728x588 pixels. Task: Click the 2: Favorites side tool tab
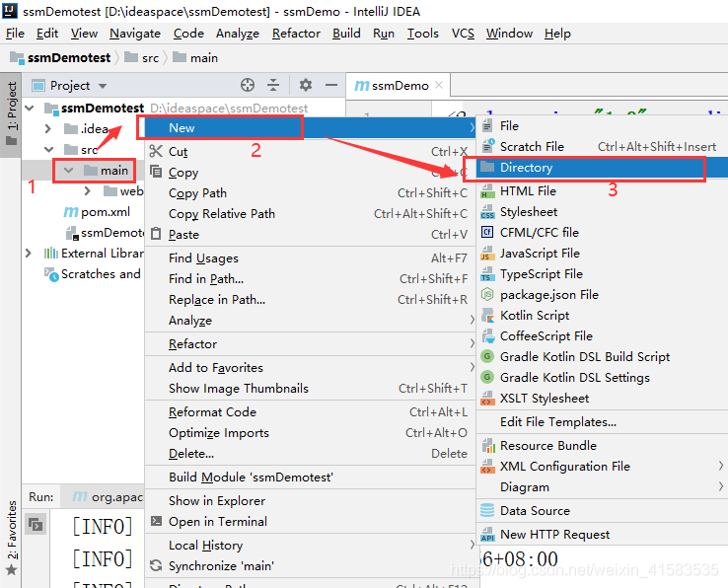point(11,537)
